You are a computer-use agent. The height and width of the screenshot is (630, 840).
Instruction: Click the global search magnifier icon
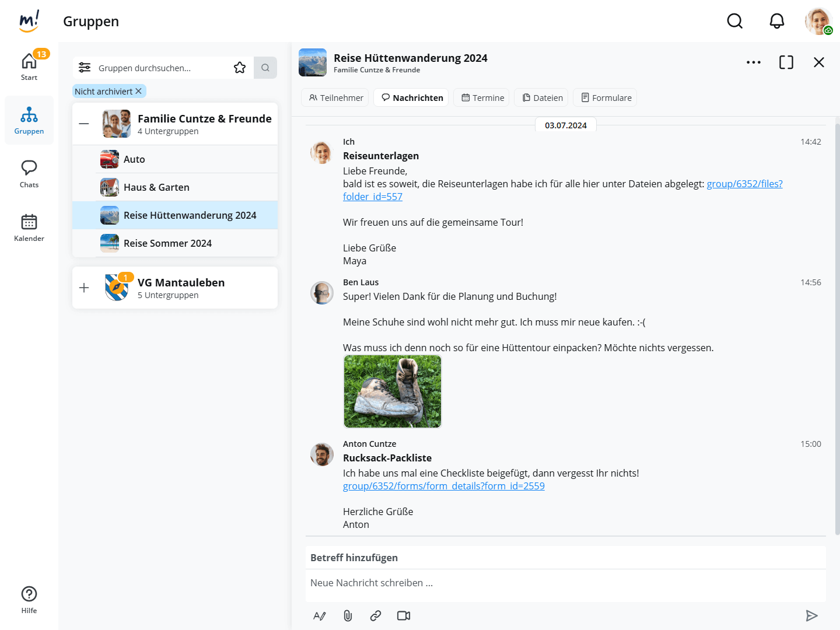[734, 22]
